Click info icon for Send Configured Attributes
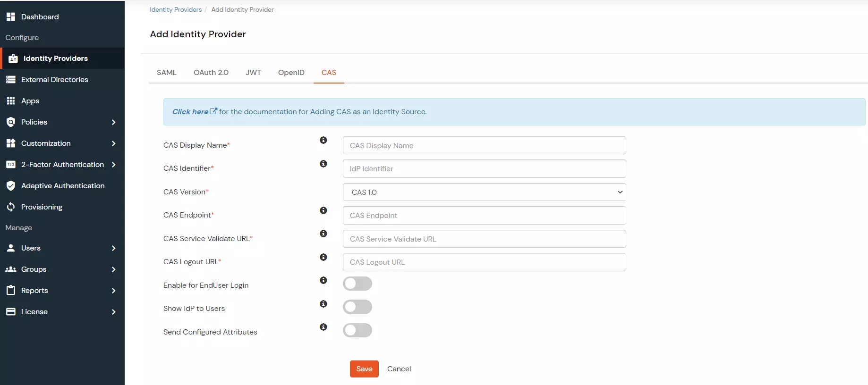 [x=323, y=327]
